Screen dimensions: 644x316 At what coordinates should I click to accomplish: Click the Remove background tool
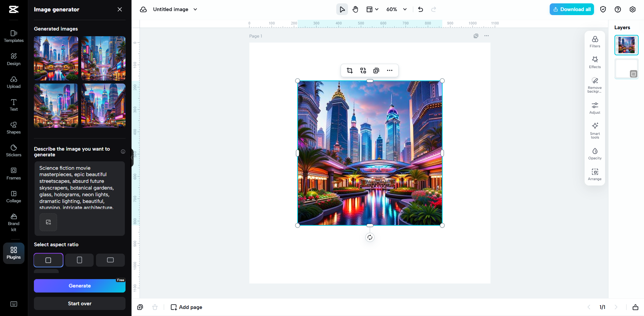(x=594, y=85)
